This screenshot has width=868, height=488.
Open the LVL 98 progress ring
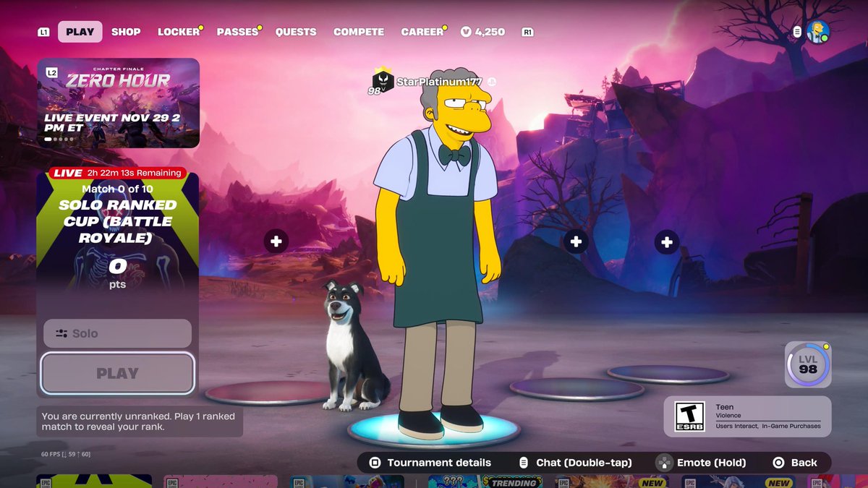(808, 364)
